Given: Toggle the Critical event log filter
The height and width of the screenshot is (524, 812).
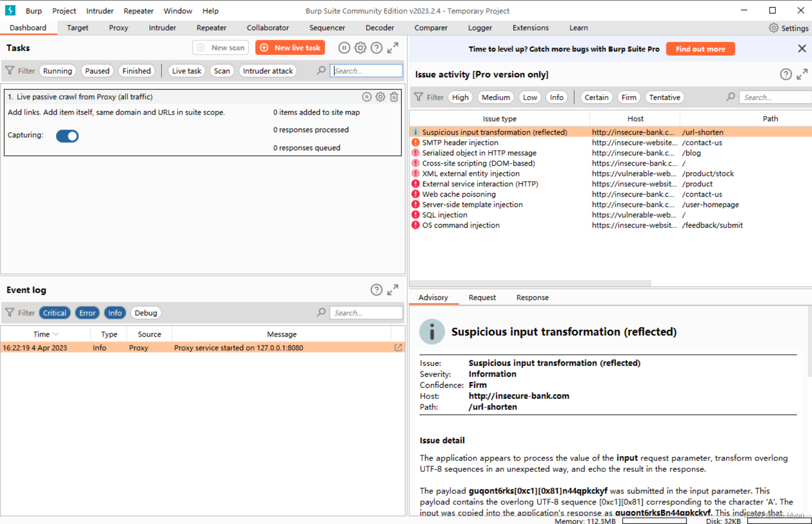Looking at the screenshot, I should click(x=55, y=313).
